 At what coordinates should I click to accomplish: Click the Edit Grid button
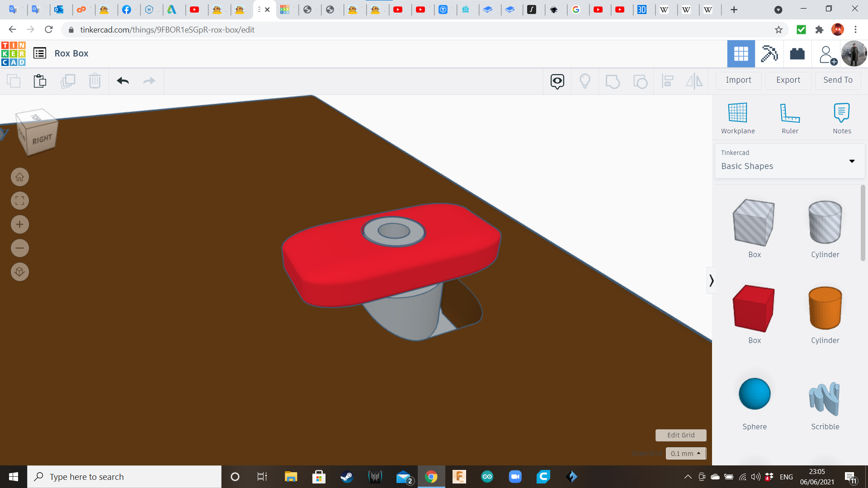(x=680, y=435)
